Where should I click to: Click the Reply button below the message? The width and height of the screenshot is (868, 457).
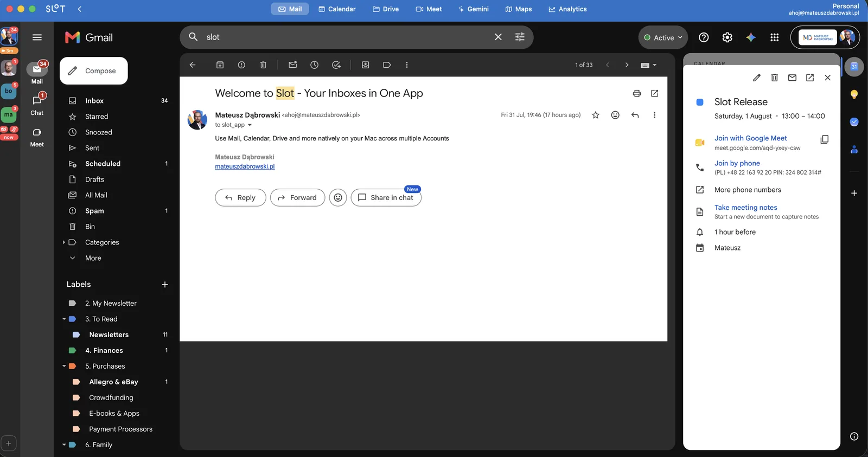[240, 198]
